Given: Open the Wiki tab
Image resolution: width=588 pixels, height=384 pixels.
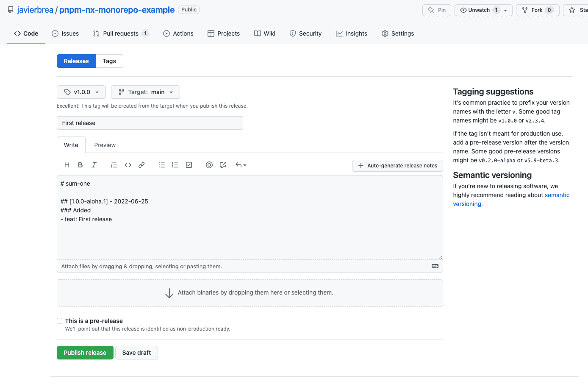Looking at the screenshot, I should 265,33.
